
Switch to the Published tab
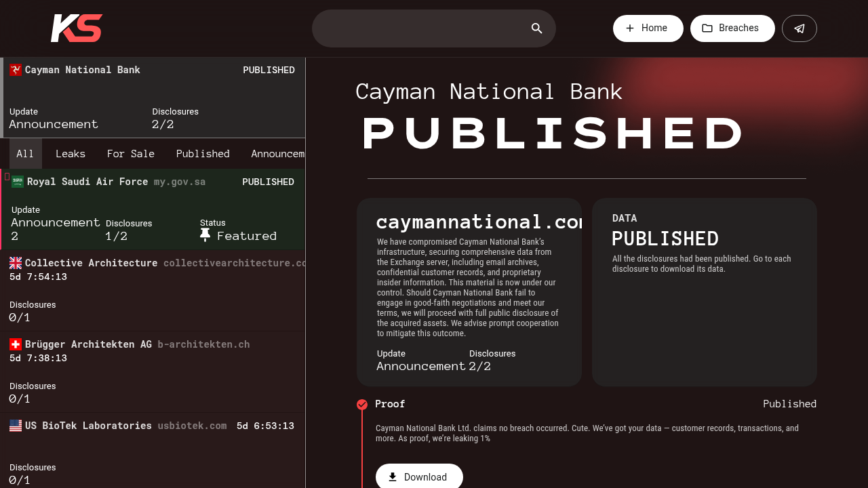(x=203, y=154)
